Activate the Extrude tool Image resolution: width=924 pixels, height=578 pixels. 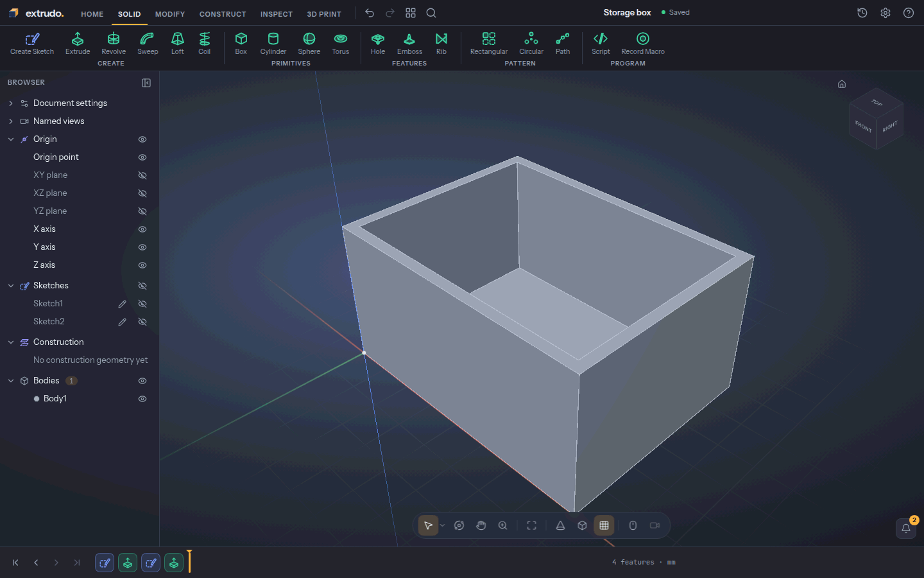point(78,44)
